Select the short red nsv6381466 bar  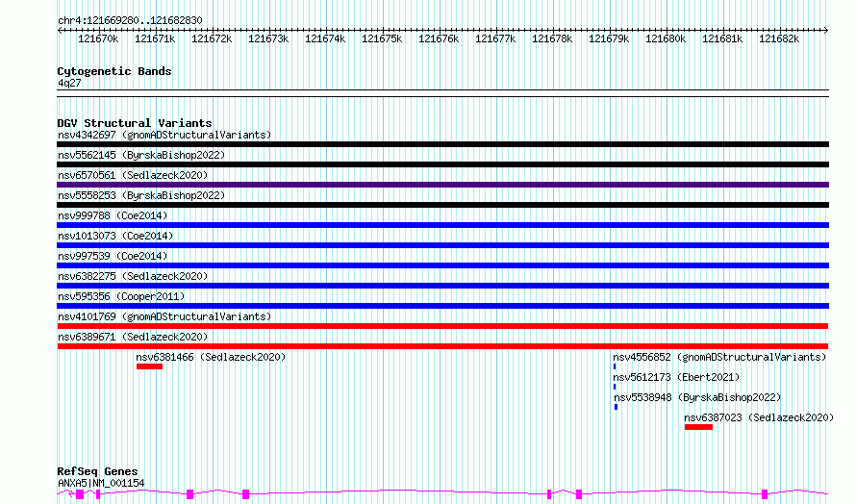point(150,367)
